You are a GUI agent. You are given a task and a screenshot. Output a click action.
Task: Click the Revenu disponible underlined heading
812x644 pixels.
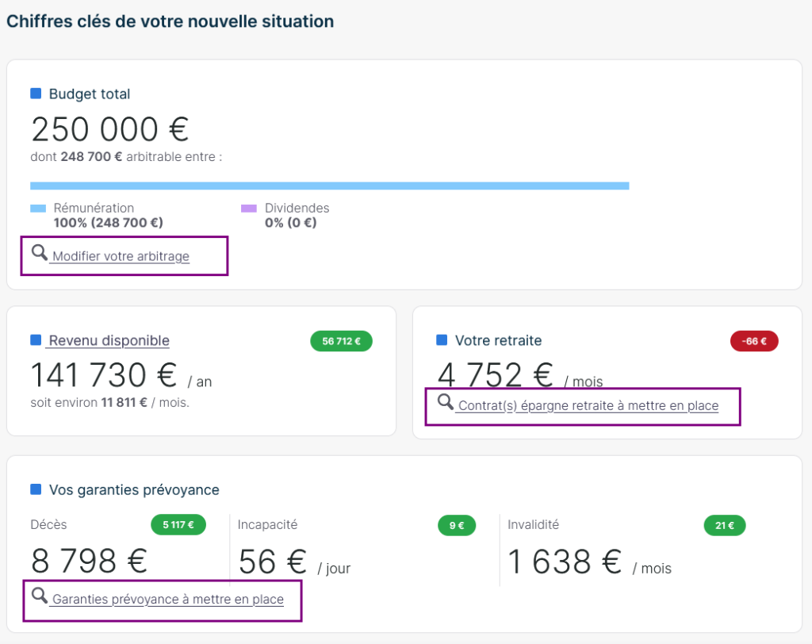click(x=109, y=341)
